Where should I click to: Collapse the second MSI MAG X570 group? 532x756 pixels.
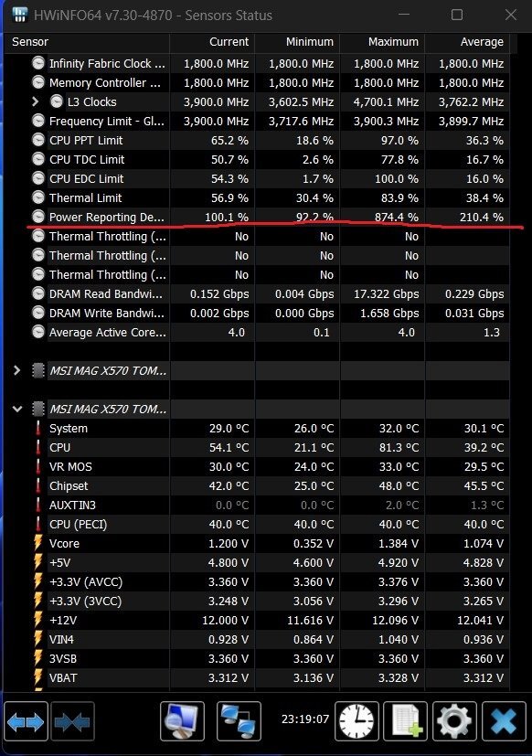click(16, 409)
